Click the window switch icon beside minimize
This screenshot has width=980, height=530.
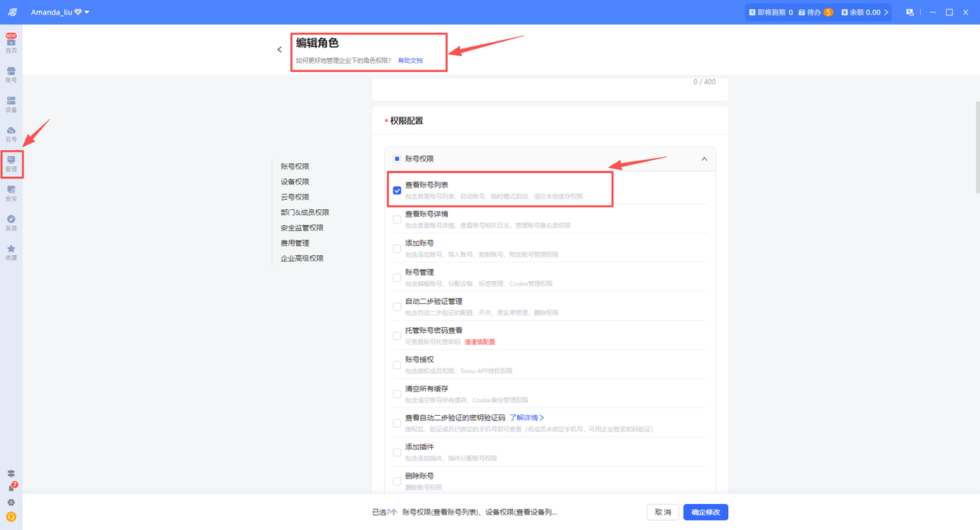pyautogui.click(x=910, y=12)
